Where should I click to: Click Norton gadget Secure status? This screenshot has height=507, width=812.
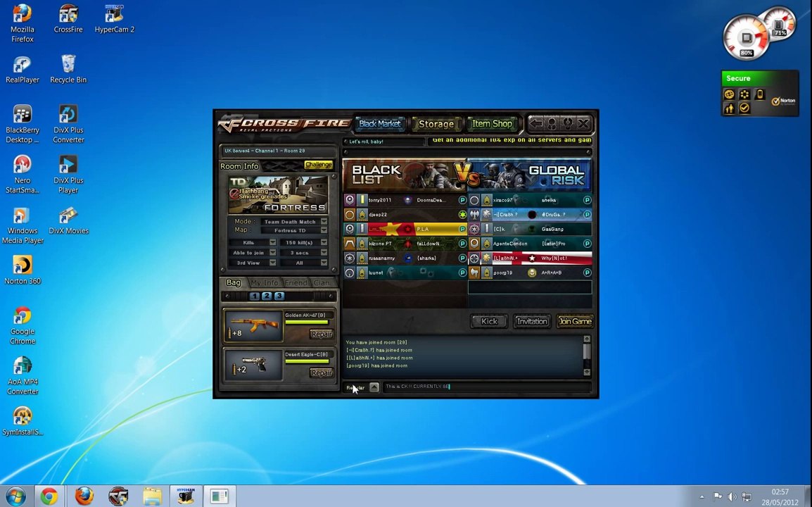point(738,78)
